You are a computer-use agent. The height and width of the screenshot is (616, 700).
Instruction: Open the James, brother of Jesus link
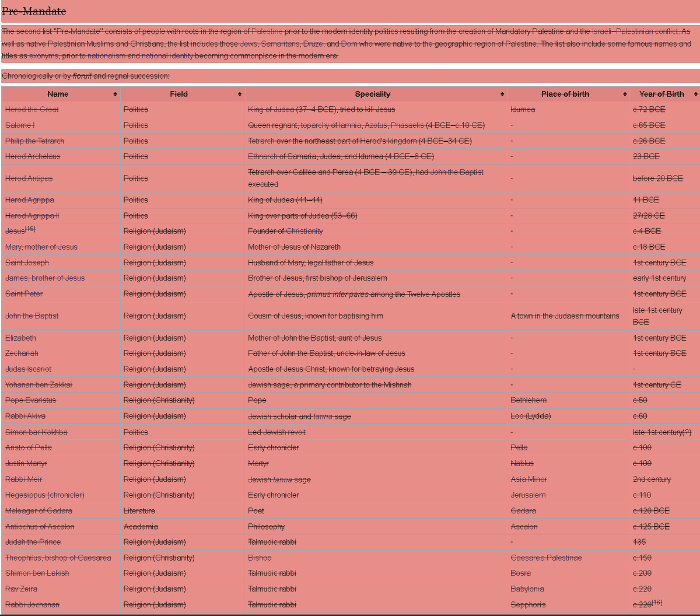click(x=45, y=278)
